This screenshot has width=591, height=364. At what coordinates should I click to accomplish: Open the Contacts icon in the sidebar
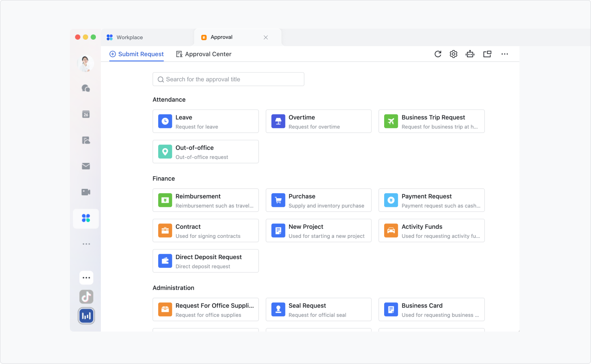pos(86,140)
